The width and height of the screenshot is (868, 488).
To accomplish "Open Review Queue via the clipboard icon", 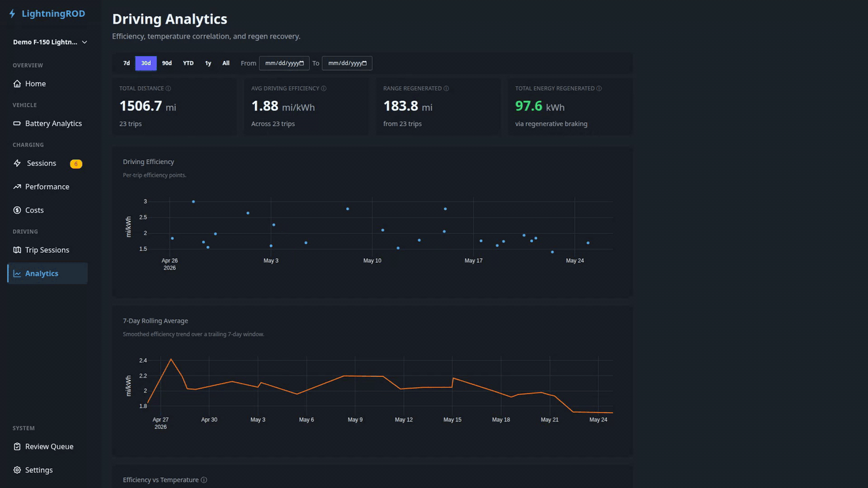I will pyautogui.click(x=17, y=447).
